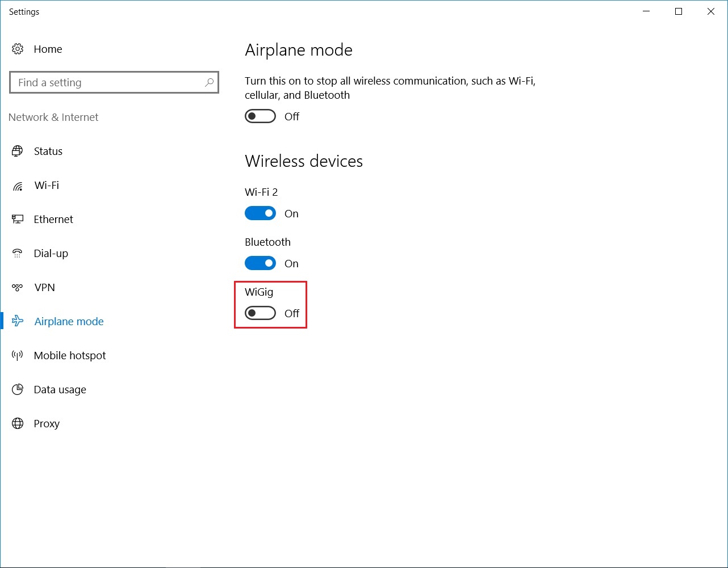Click the Status globe icon
This screenshot has width=728, height=568.
pyautogui.click(x=18, y=151)
